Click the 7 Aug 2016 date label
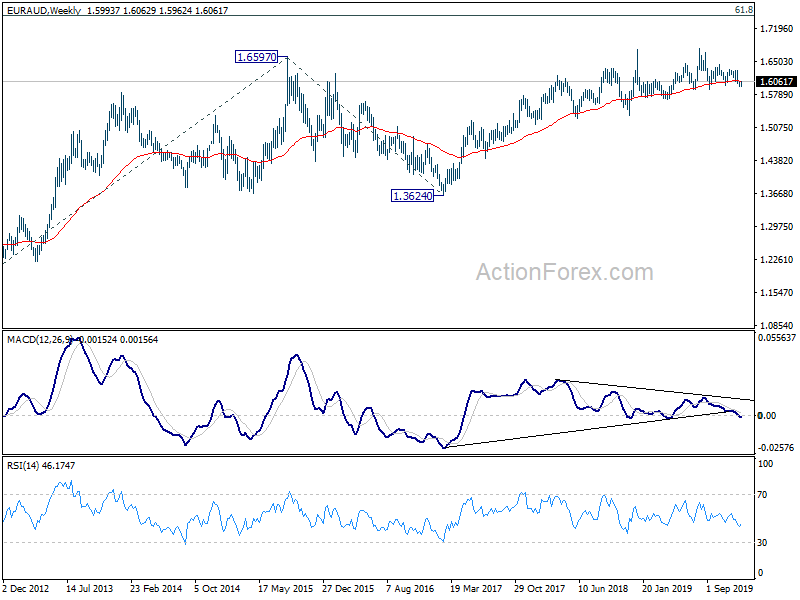This screenshot has height=600, width=800. (410, 588)
